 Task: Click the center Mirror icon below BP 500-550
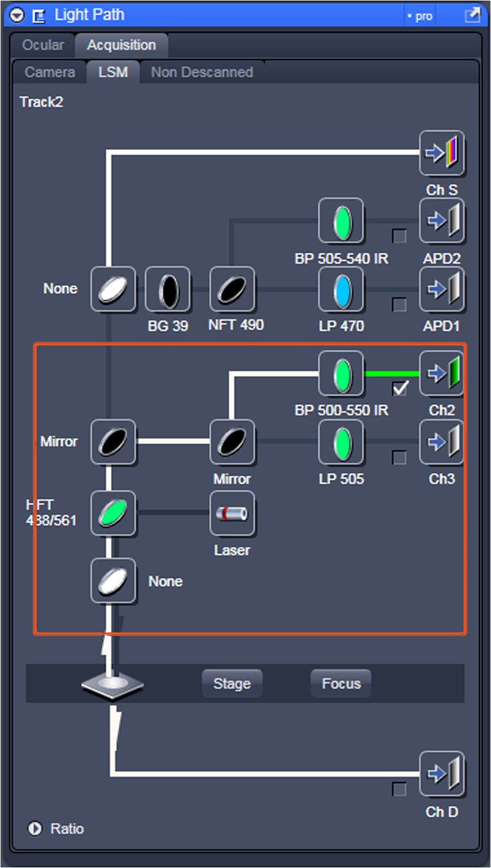point(233,442)
